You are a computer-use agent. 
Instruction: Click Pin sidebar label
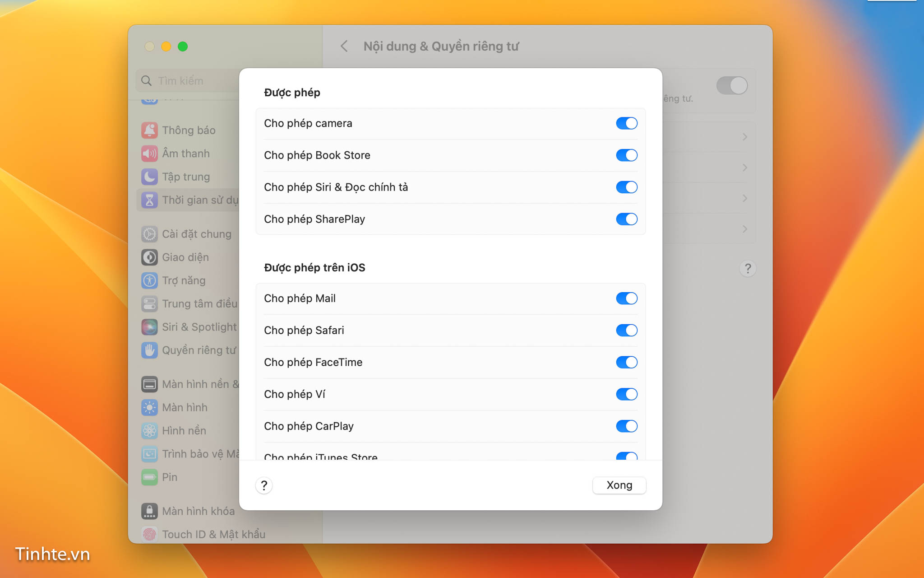click(x=170, y=477)
